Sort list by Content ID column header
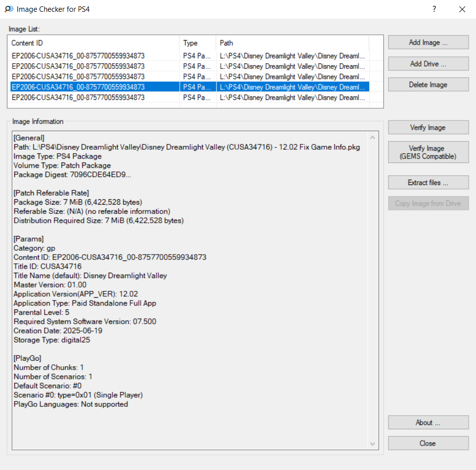The image size is (476, 470). 95,43
